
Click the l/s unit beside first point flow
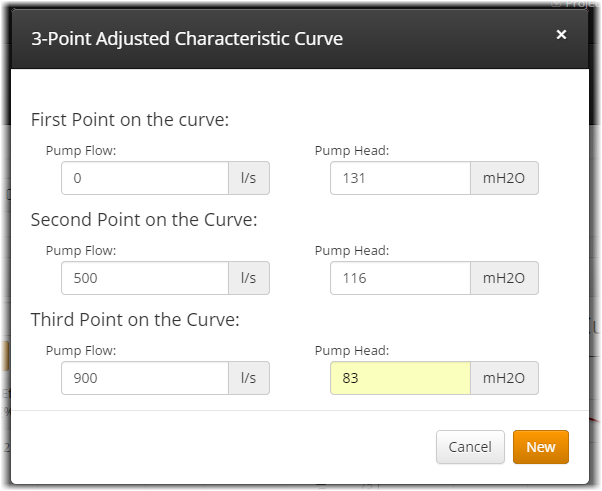point(249,179)
